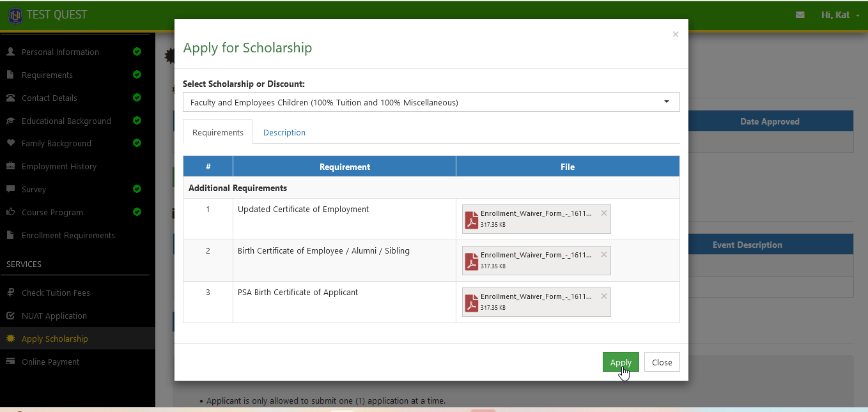Viewport: 868px width, 412px height.
Task: Remove file from PSA Birth Certificate of Applicant row
Action: [x=604, y=296]
